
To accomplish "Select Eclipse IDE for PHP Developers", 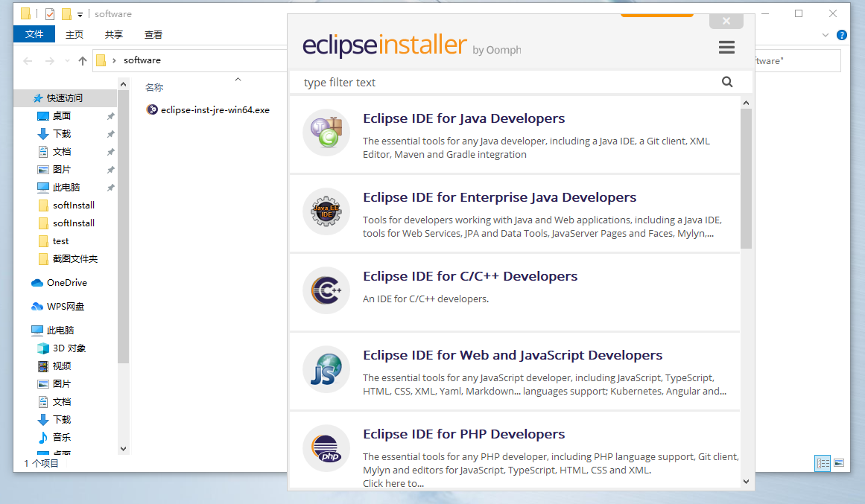I will tap(464, 434).
